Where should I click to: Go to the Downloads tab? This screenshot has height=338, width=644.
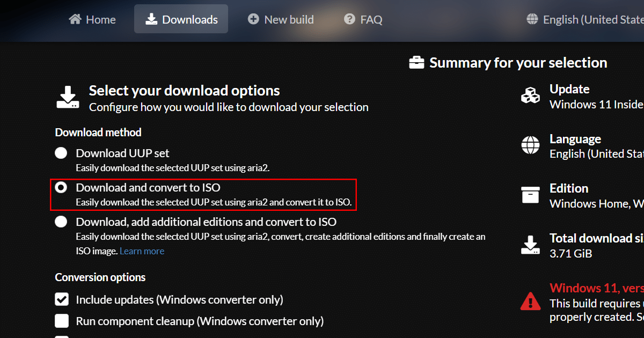tap(181, 19)
